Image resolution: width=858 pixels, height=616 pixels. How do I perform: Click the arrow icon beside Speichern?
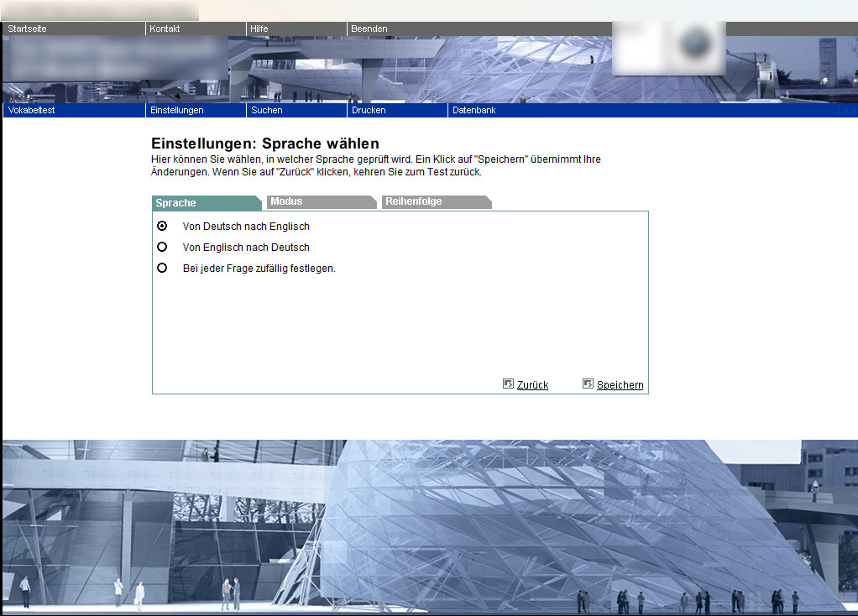[x=588, y=384]
